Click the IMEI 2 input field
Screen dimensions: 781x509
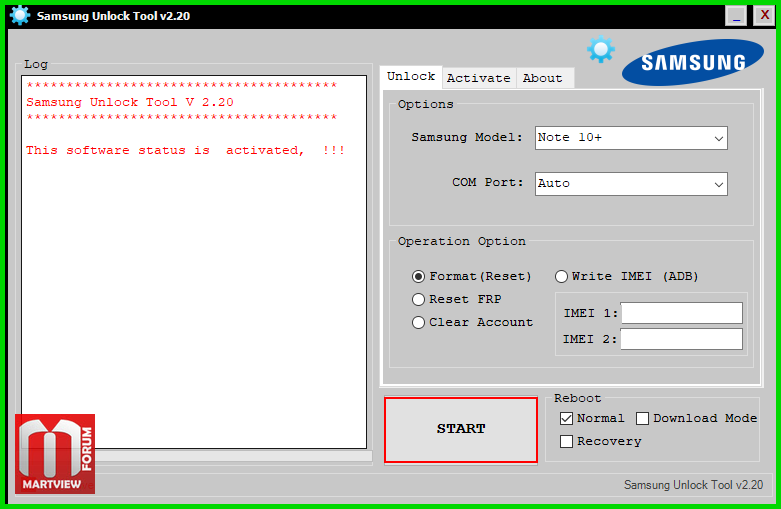click(x=681, y=339)
